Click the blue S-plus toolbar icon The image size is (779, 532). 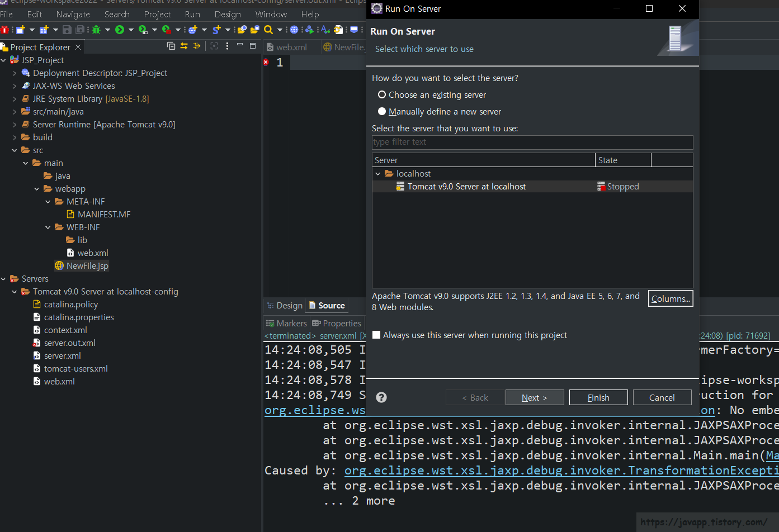[x=216, y=30]
